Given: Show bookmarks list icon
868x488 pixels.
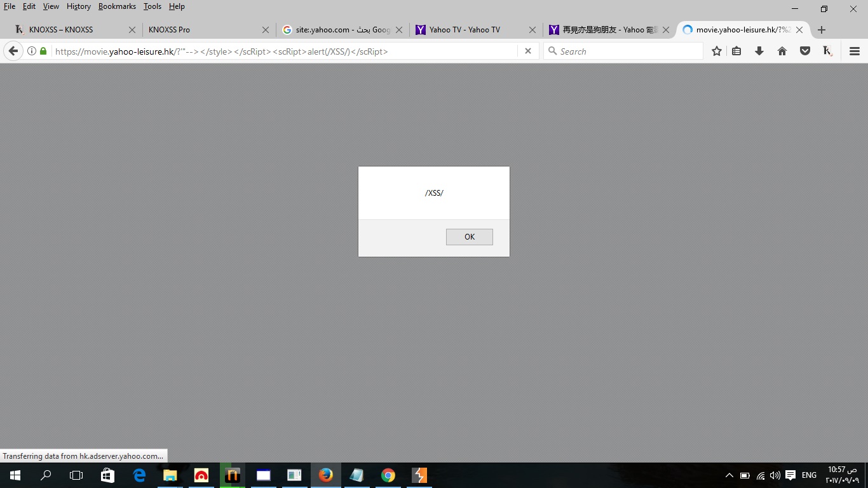Looking at the screenshot, I should click(x=736, y=51).
